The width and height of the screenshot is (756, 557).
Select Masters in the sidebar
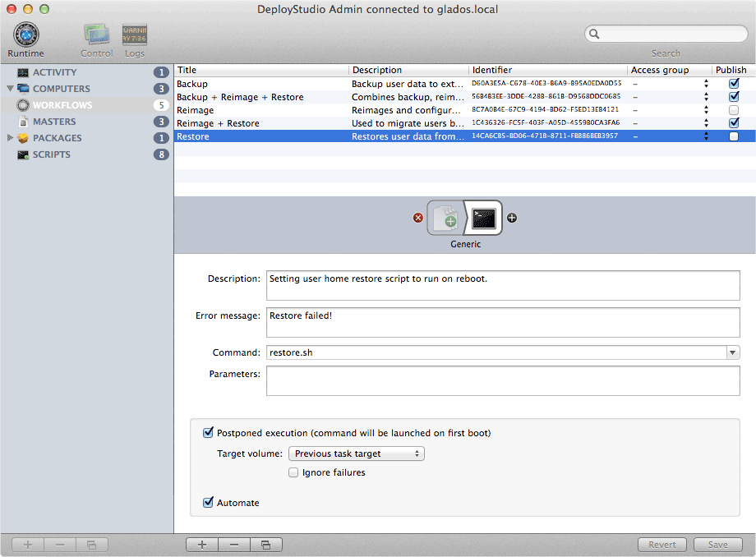tap(54, 122)
